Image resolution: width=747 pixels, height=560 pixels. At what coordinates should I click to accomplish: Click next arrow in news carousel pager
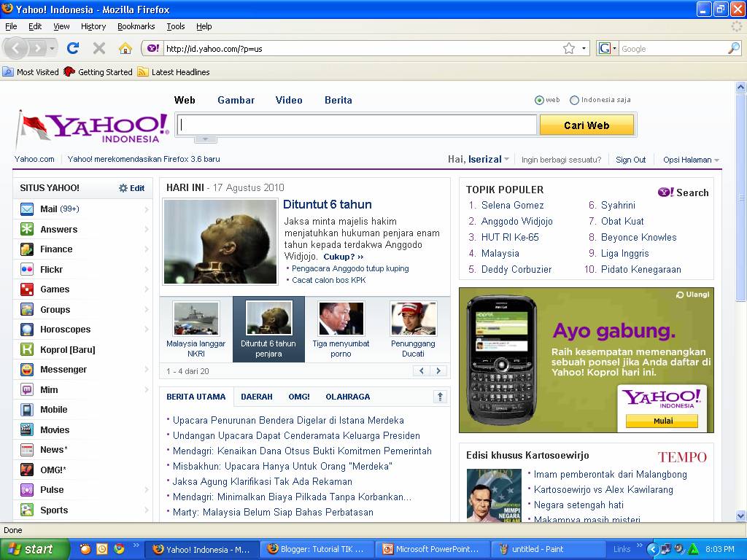click(x=438, y=371)
